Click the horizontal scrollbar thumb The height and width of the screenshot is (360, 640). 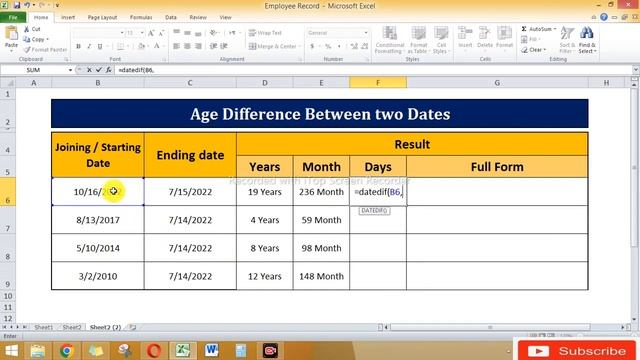490,327
